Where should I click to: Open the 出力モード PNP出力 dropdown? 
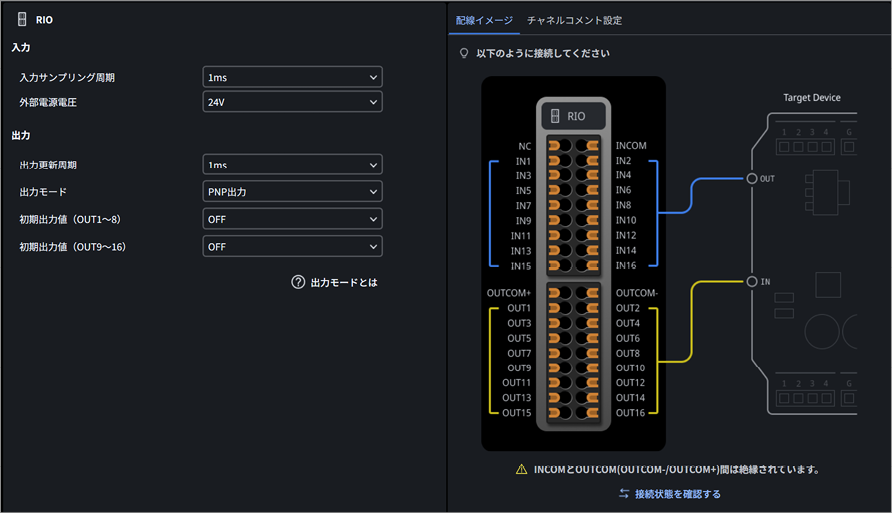(292, 192)
